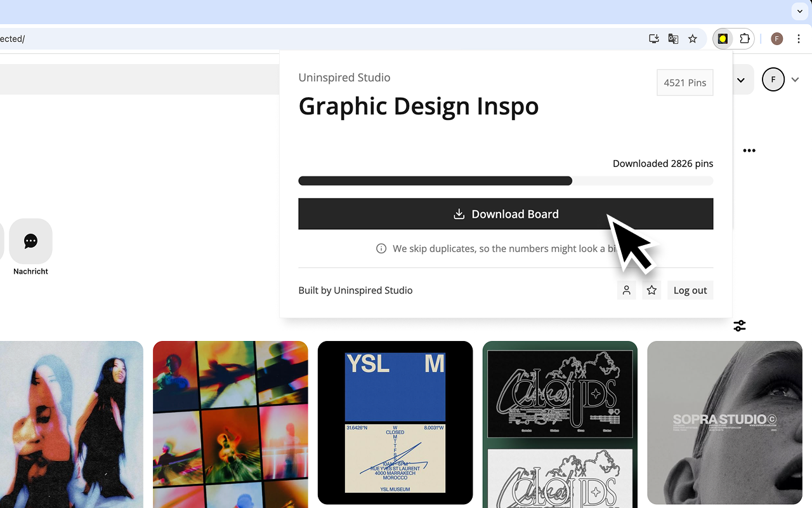Click the Log out button
Image resolution: width=812 pixels, height=508 pixels.
pos(690,290)
